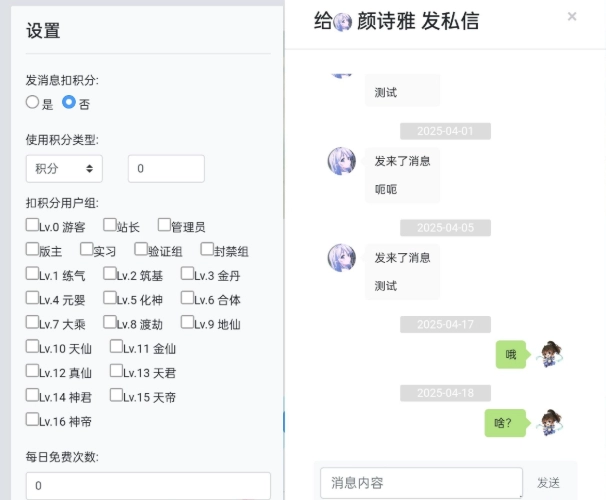Click the green 啥? message bubble
Viewport: 606px width, 500px height.
tap(505, 423)
